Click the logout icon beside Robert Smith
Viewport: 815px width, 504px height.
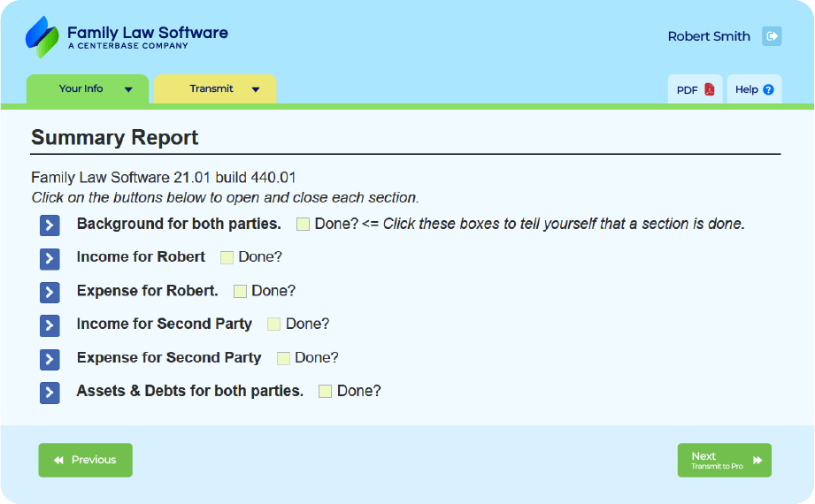coord(772,36)
